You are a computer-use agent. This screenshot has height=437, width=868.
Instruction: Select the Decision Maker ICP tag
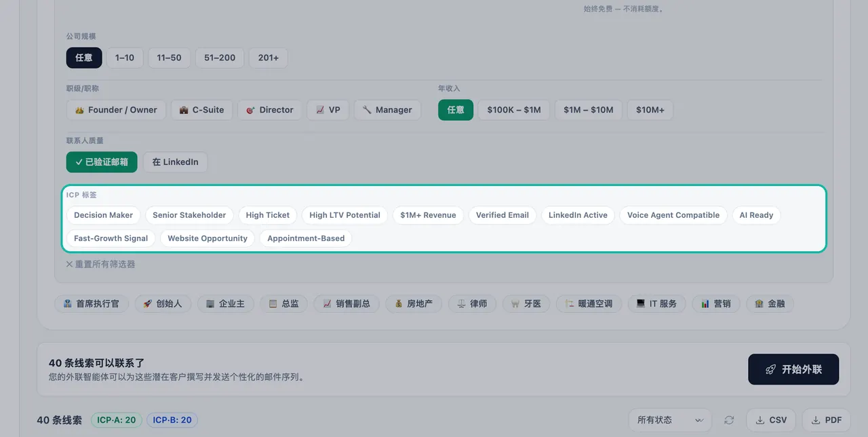(x=104, y=215)
